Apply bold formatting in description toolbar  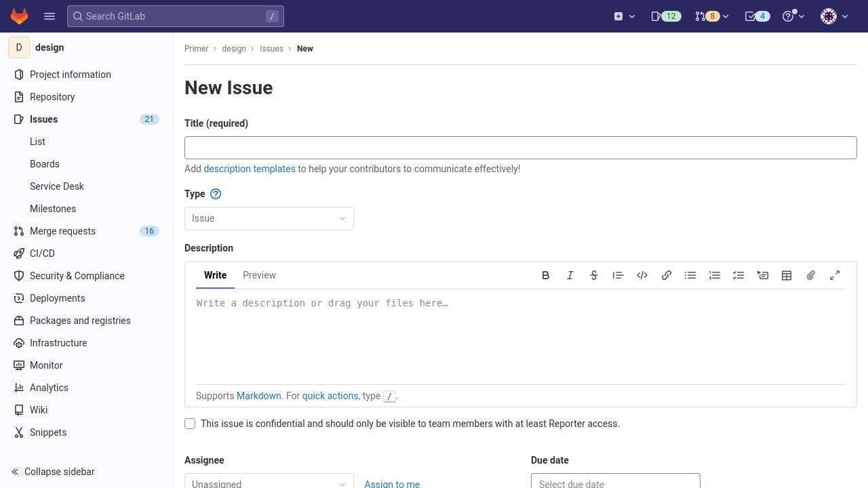click(x=546, y=275)
